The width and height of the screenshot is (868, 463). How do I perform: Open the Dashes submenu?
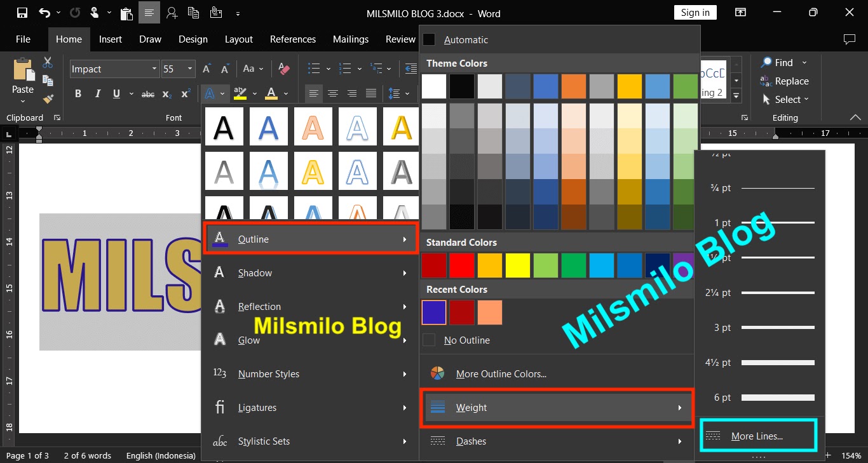coord(557,441)
